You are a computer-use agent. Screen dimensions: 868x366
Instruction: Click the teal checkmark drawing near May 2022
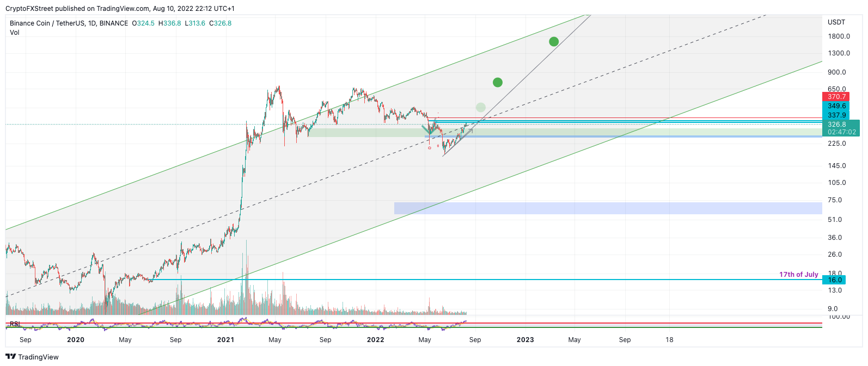pyautogui.click(x=430, y=129)
